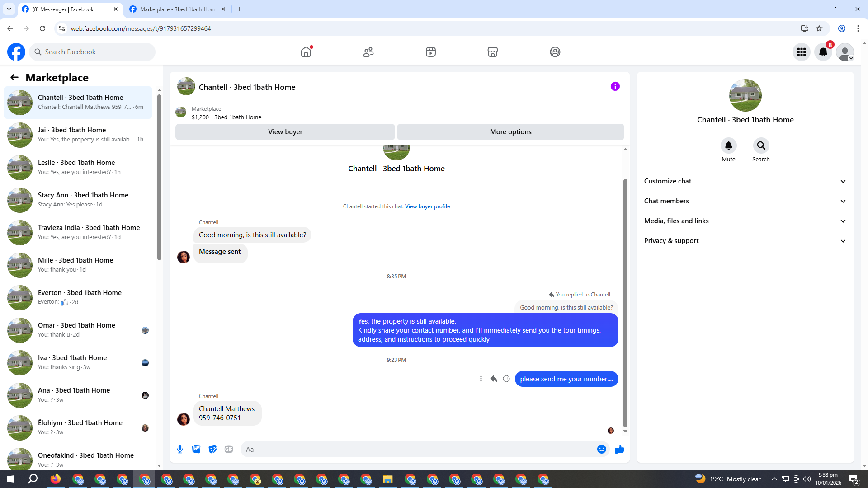Expand the Customize chat section

click(x=745, y=181)
